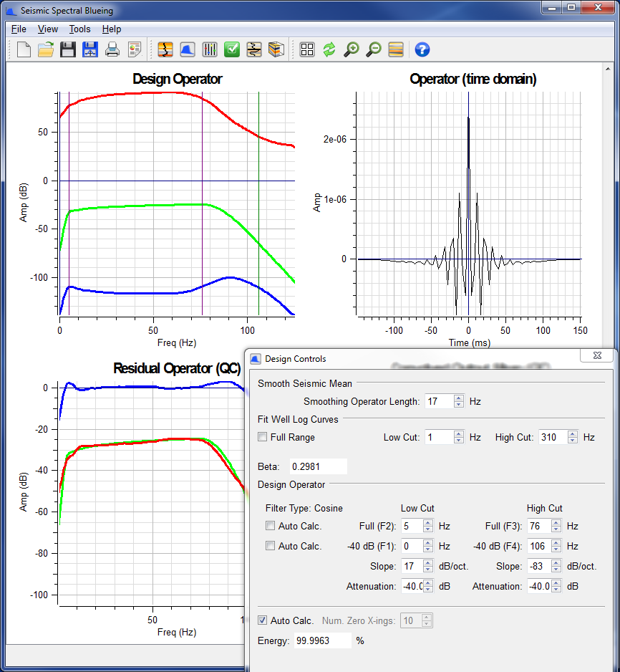Print using the printer icon
620x672 pixels.
pyautogui.click(x=112, y=49)
